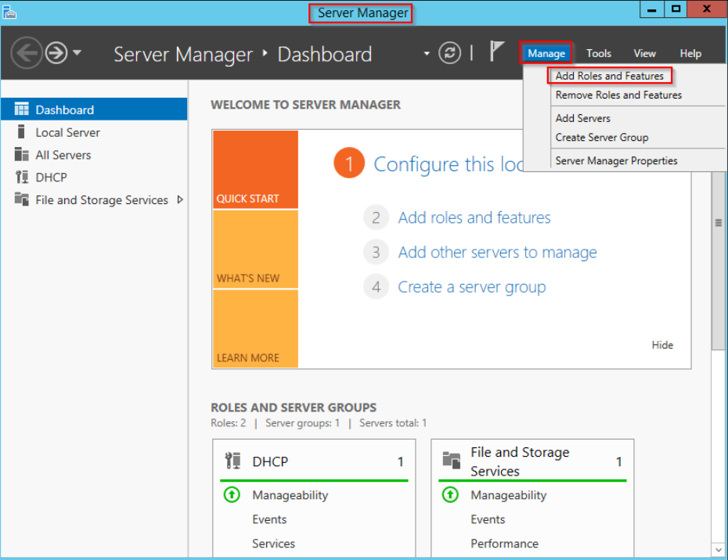The width and height of the screenshot is (728, 560).
Task: Click the WHAT'S NEW tile
Action: (255, 249)
